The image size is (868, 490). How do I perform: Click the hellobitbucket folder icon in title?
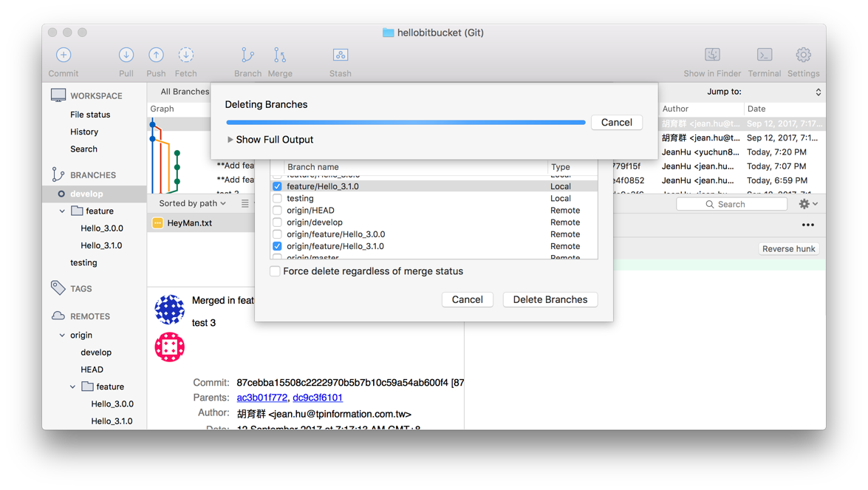pos(388,33)
